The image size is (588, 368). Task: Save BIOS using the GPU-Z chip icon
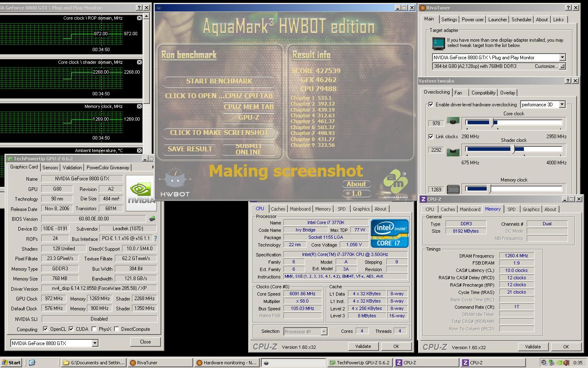point(152,219)
